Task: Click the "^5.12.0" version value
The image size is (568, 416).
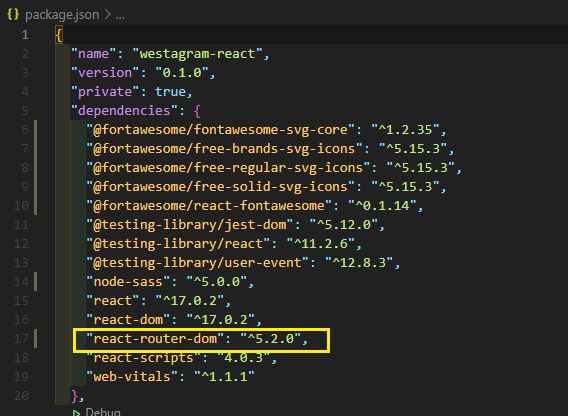Action: [344, 225]
